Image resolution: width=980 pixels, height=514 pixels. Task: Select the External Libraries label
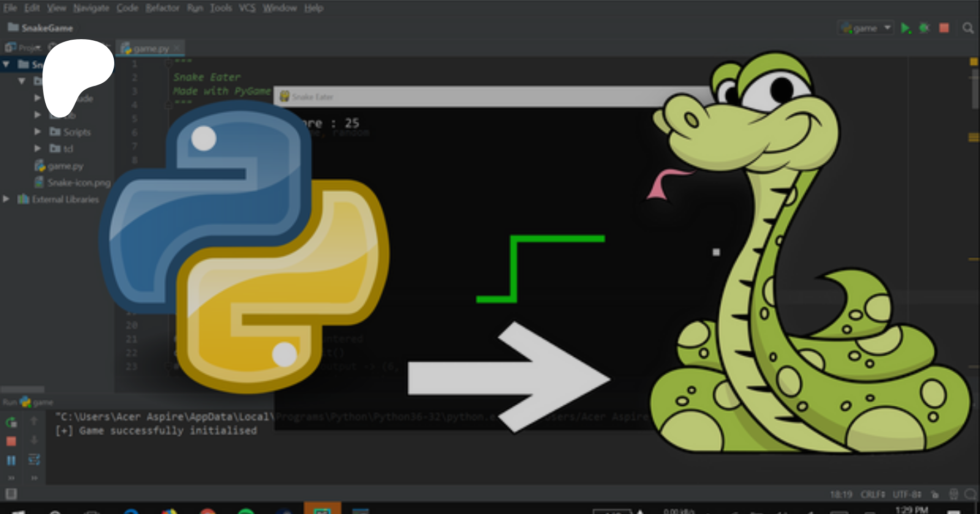[x=65, y=200]
